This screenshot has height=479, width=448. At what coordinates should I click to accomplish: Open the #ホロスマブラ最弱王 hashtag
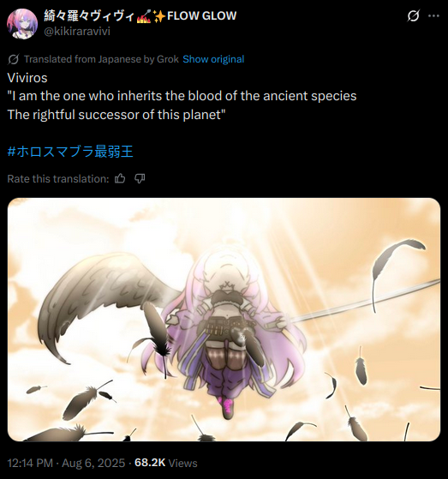(70, 152)
